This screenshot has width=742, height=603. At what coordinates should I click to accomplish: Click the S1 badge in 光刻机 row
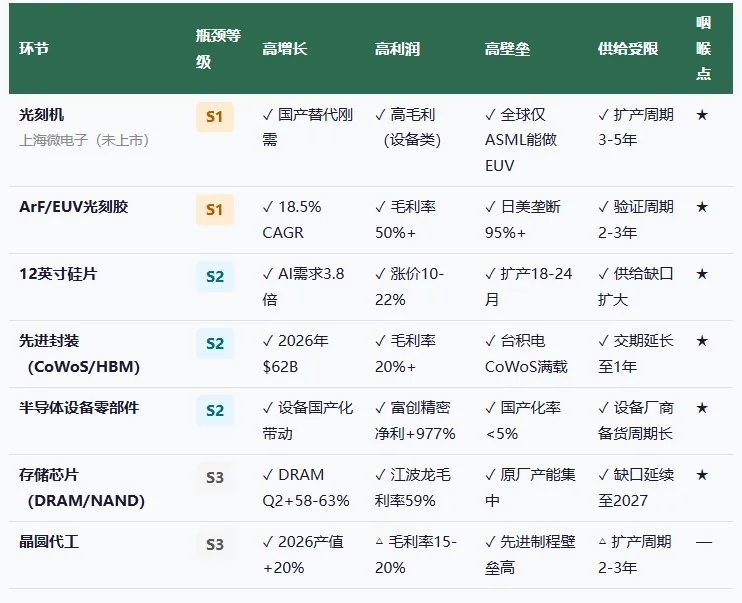[x=215, y=116]
